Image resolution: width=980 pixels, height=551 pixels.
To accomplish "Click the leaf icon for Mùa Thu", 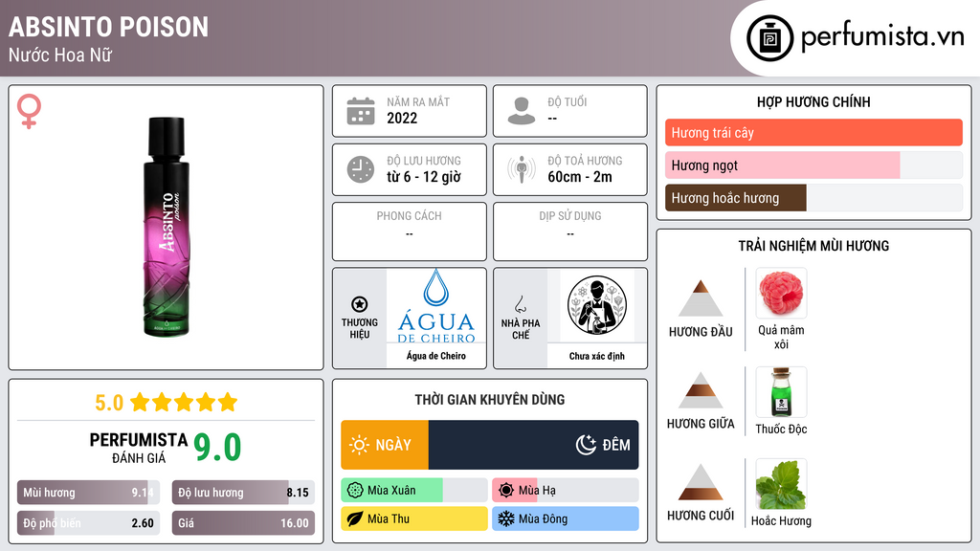I will (x=355, y=518).
